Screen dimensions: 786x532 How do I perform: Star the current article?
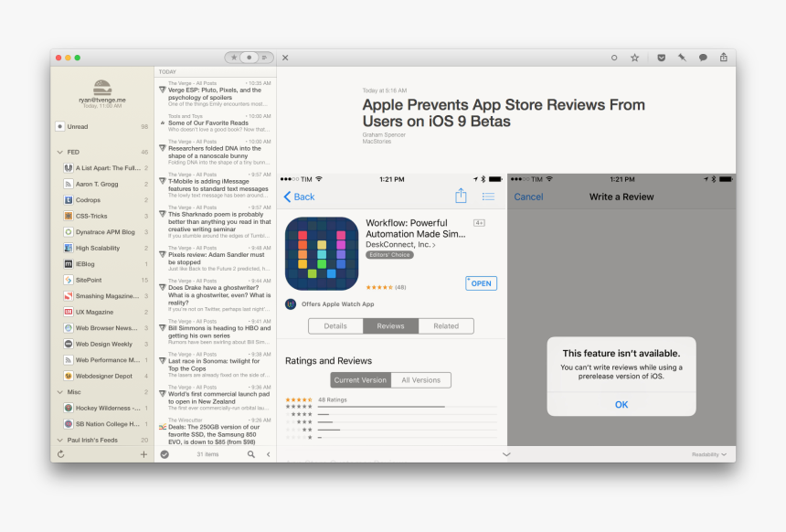(634, 58)
